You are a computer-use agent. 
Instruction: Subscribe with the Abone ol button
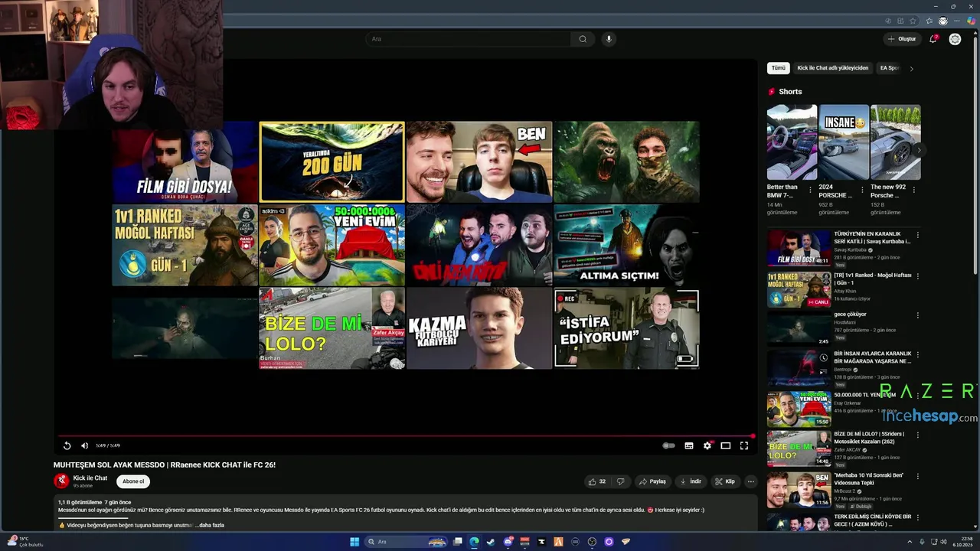click(133, 481)
